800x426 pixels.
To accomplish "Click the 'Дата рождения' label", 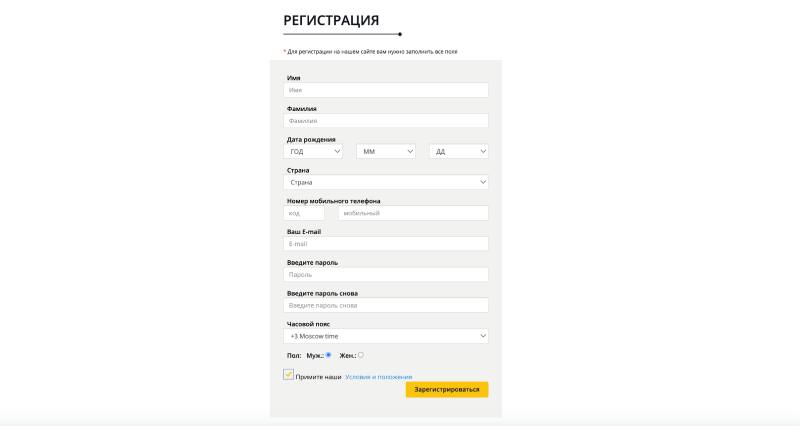I will point(311,139).
